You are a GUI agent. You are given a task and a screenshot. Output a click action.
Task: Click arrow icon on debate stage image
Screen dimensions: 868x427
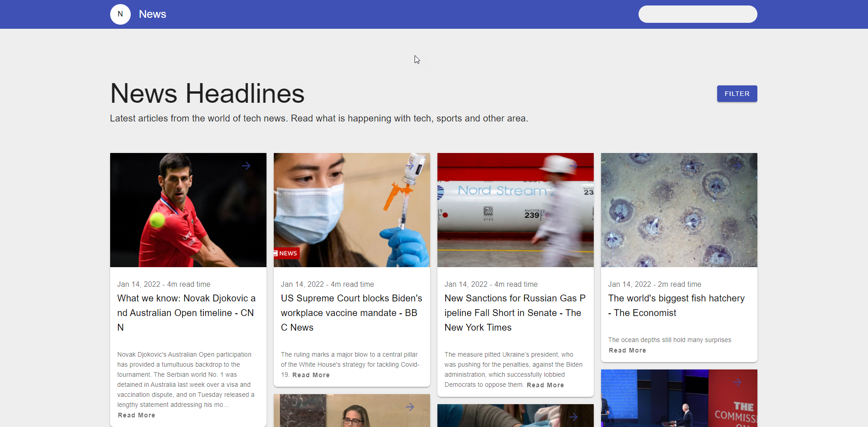point(737,382)
